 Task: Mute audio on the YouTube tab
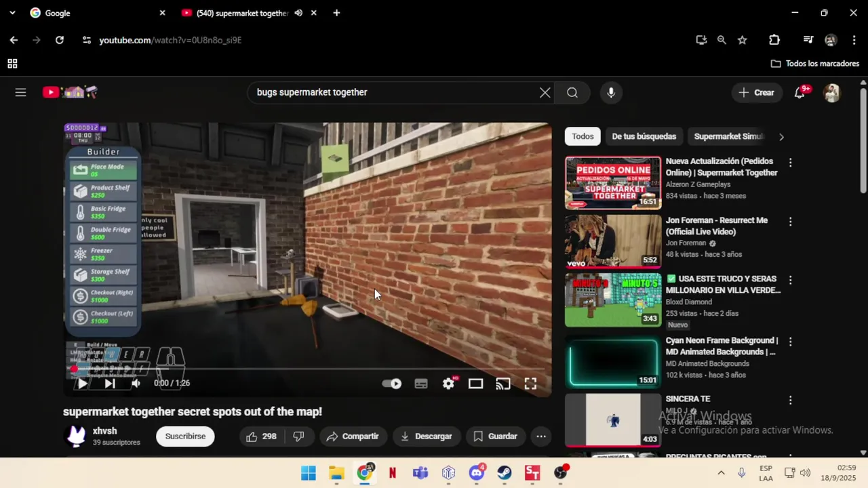click(x=298, y=13)
